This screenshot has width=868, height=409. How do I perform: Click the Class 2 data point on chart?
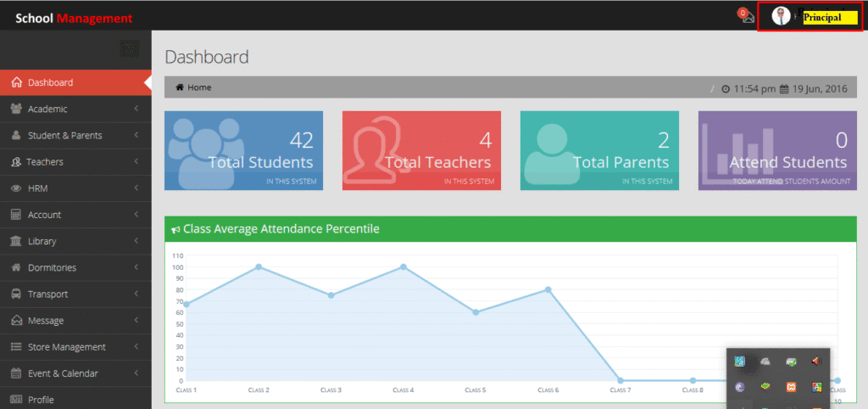(x=259, y=267)
